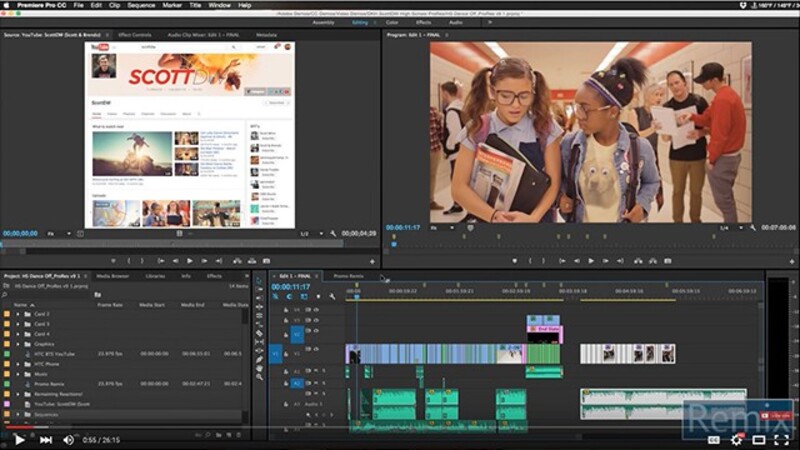
Task: Open Program monitor button editor plus
Action: click(x=792, y=261)
